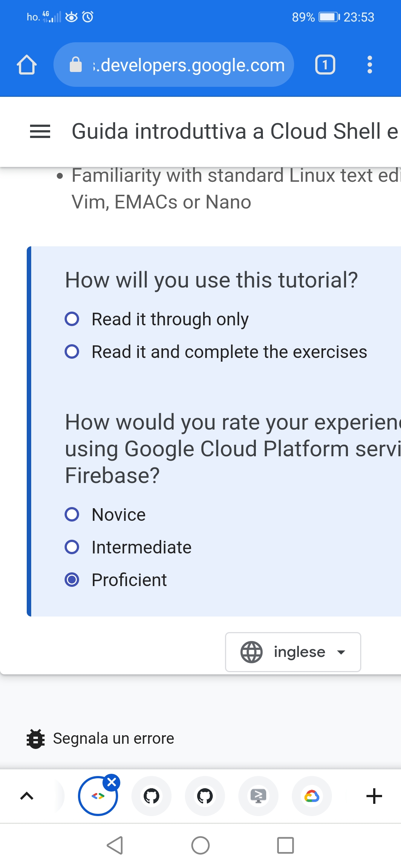Select "Read it through only" option

tap(72, 319)
